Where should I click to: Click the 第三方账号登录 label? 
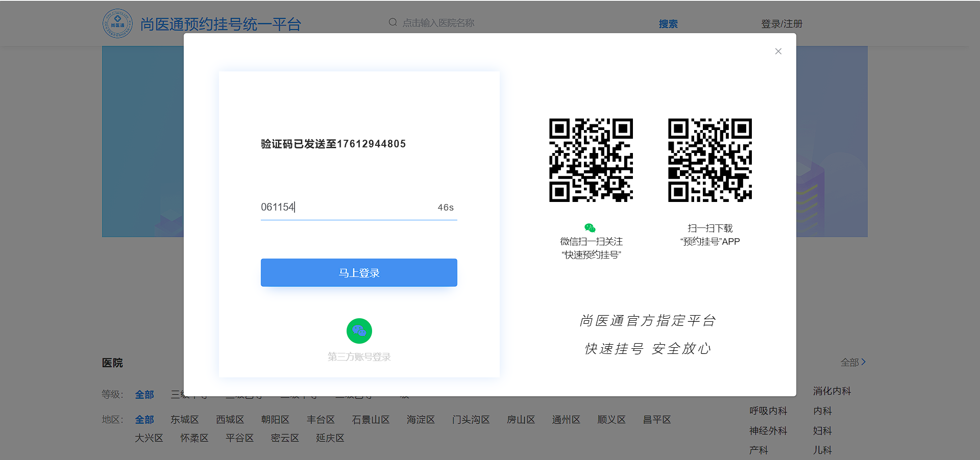pos(359,357)
